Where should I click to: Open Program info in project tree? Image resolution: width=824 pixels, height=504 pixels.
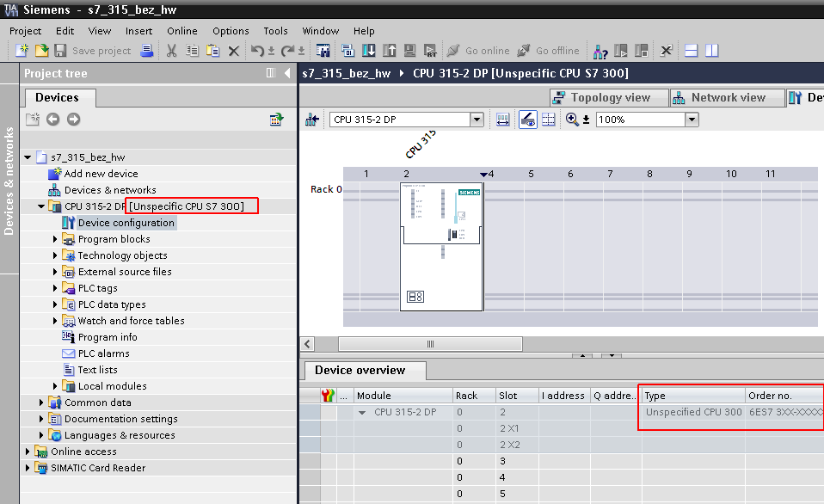(108, 337)
